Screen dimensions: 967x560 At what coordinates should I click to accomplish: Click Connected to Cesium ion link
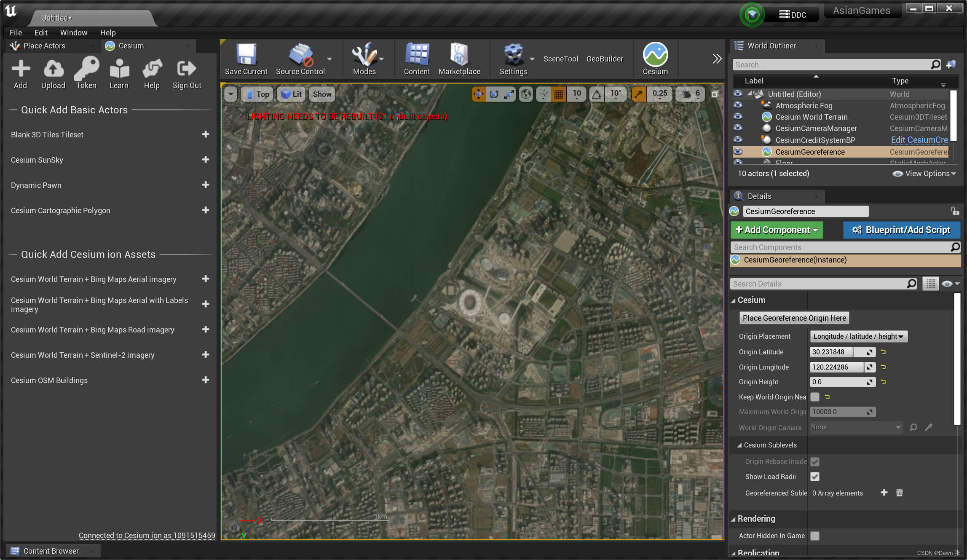pos(147,536)
